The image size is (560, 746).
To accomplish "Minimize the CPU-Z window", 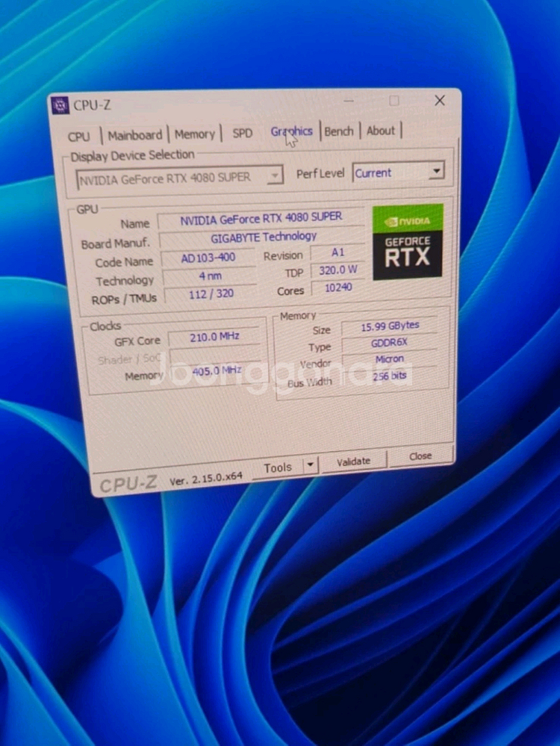I will [349, 100].
